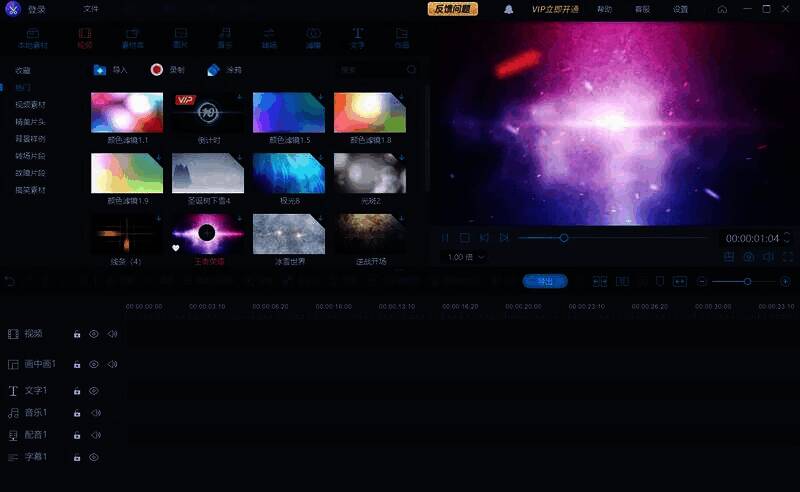Hide the 画中画1 track using eye icon

(x=94, y=364)
